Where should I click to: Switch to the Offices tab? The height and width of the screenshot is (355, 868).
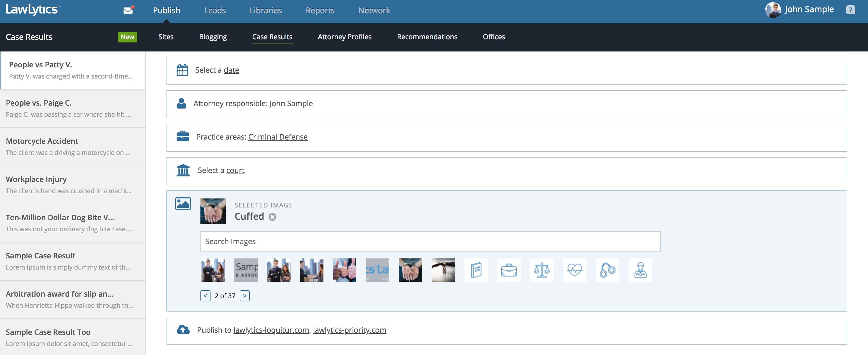(494, 37)
